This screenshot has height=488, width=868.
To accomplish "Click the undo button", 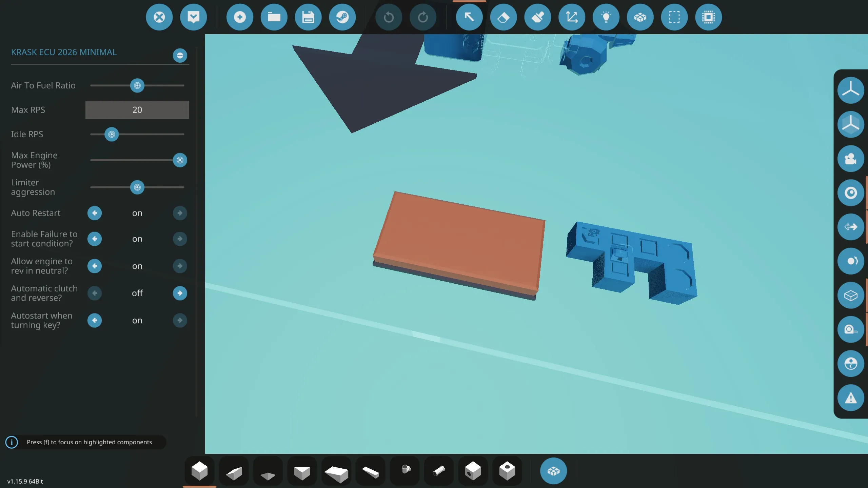I will [x=389, y=17].
